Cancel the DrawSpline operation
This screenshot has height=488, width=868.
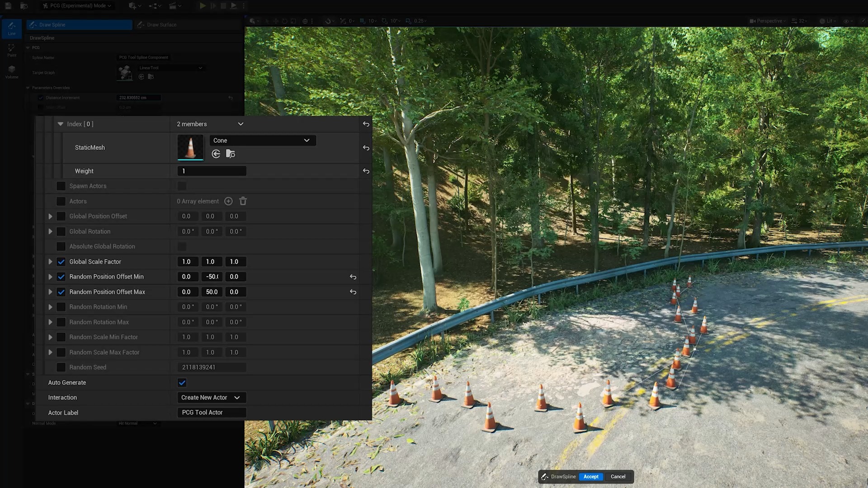click(618, 477)
